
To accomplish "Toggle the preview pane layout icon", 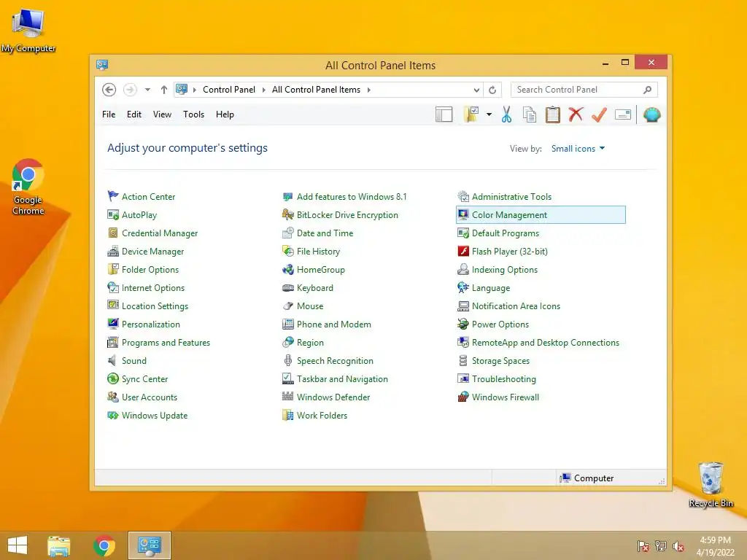I will click(x=444, y=114).
